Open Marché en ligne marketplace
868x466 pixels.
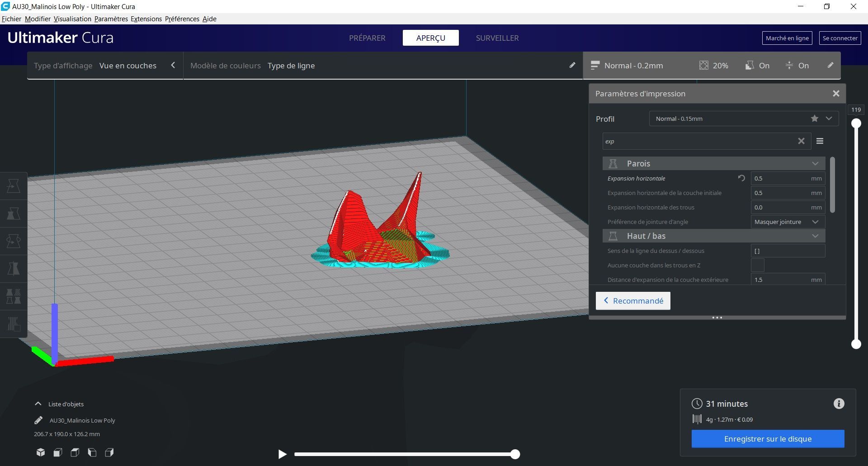click(787, 38)
